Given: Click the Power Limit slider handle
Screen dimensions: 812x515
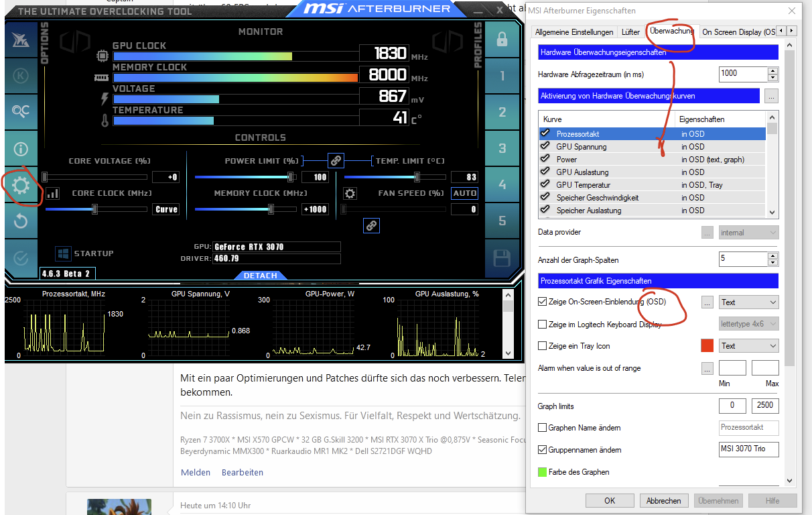Looking at the screenshot, I should 291,177.
